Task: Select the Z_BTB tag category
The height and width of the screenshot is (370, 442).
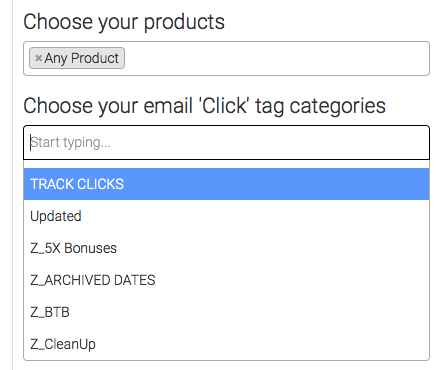Action: coord(226,312)
